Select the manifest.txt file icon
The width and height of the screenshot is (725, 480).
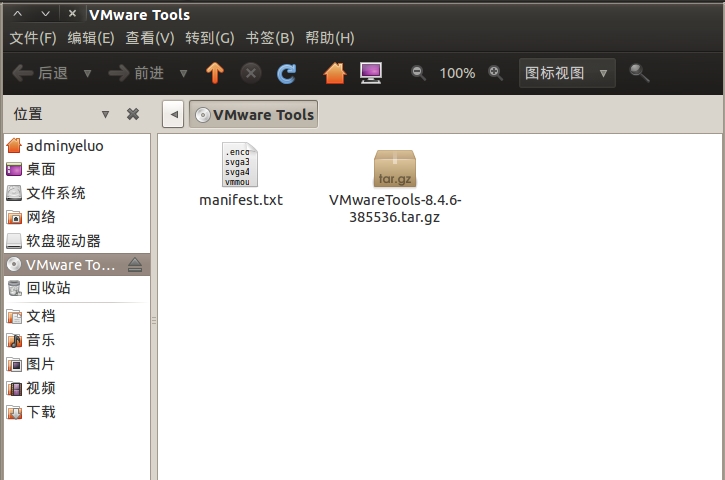pos(240,165)
